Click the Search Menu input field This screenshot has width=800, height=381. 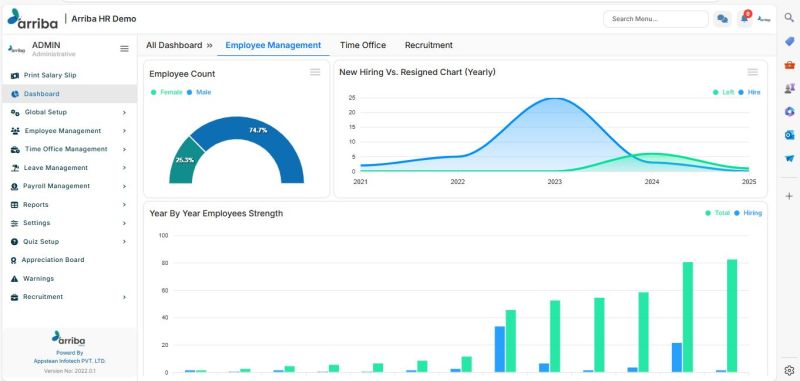(x=656, y=19)
